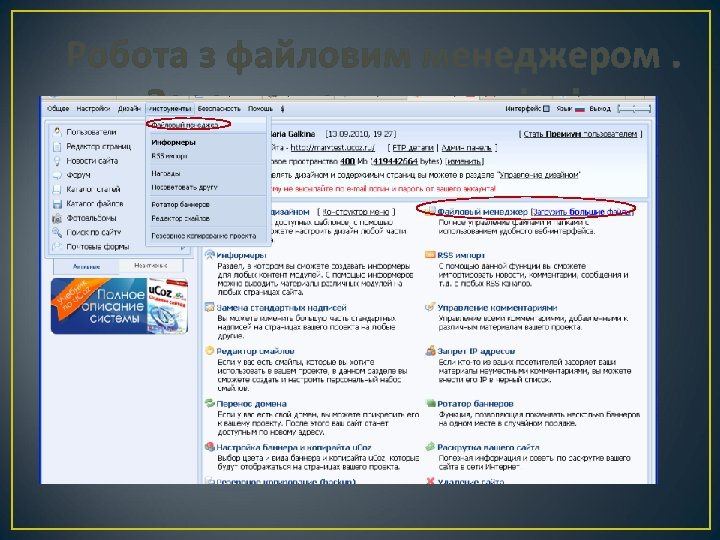This screenshot has height=540, width=720.
Task: Click the Управление комментариями icon
Action: 430,307
